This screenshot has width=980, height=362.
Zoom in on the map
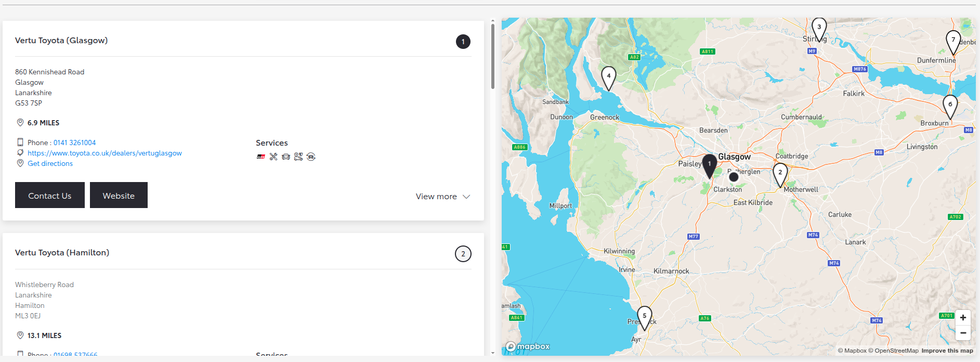coord(963,317)
